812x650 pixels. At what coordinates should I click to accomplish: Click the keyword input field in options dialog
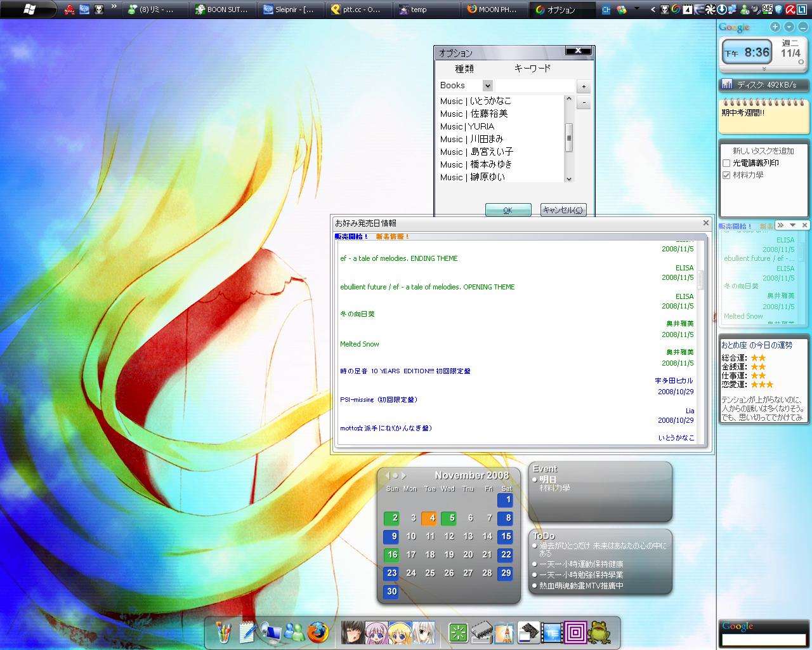[535, 86]
